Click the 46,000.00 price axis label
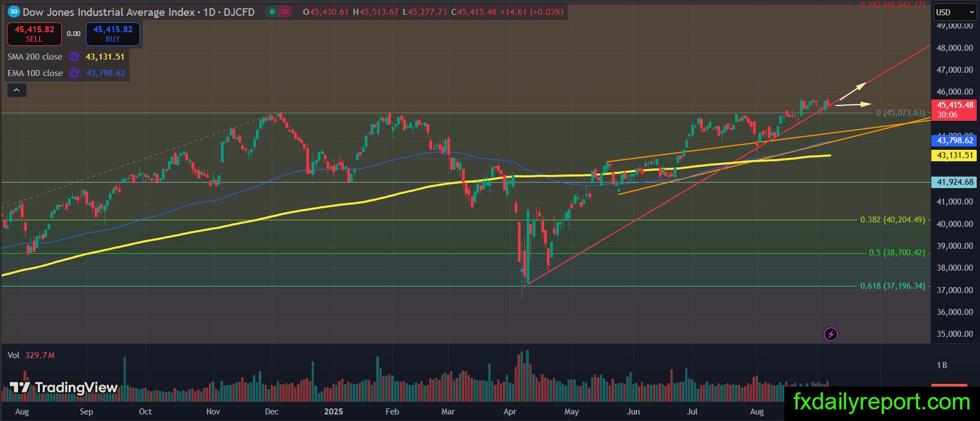 click(x=955, y=92)
